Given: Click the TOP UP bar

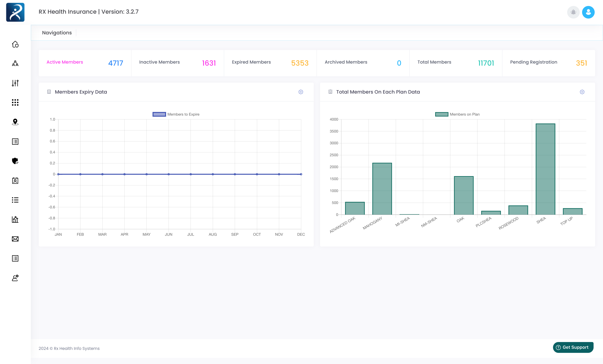Looking at the screenshot, I should point(572,212).
